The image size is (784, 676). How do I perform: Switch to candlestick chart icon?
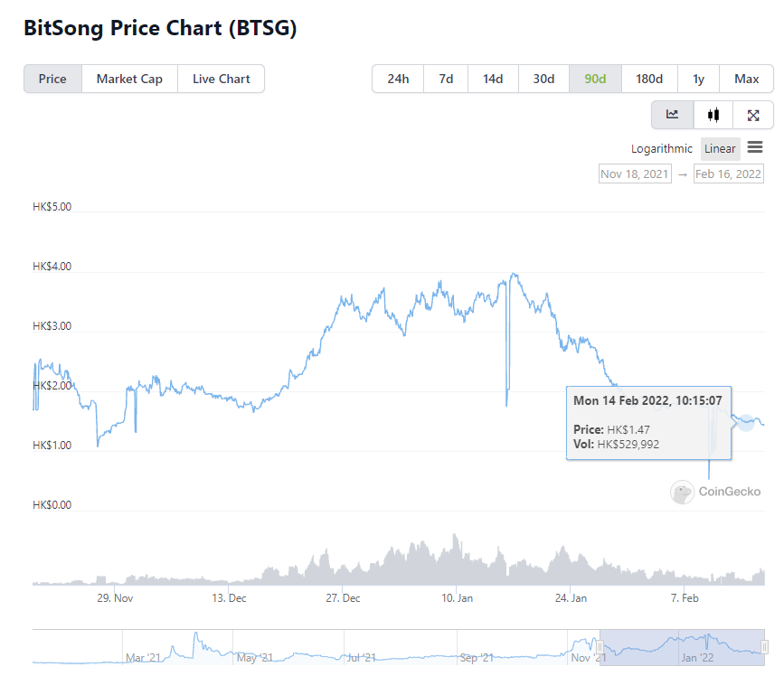[x=713, y=115]
